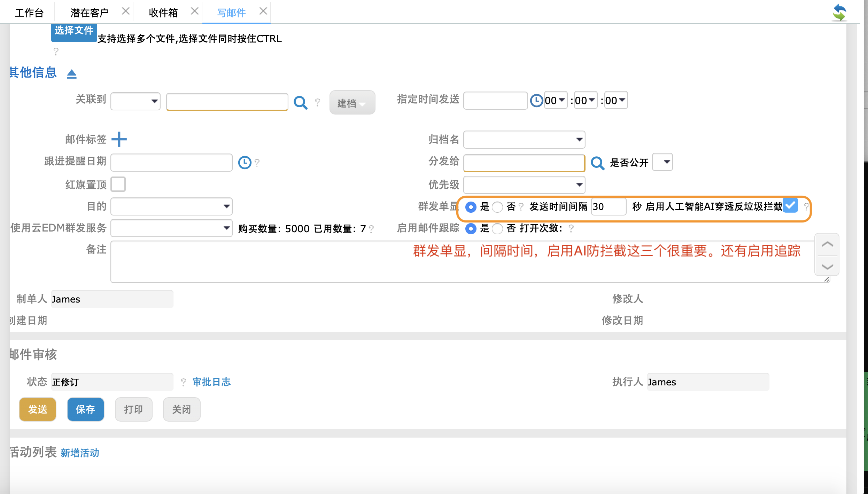868x494 pixels.
Task: Switch to the 潜在客户 tab
Action: pos(90,13)
